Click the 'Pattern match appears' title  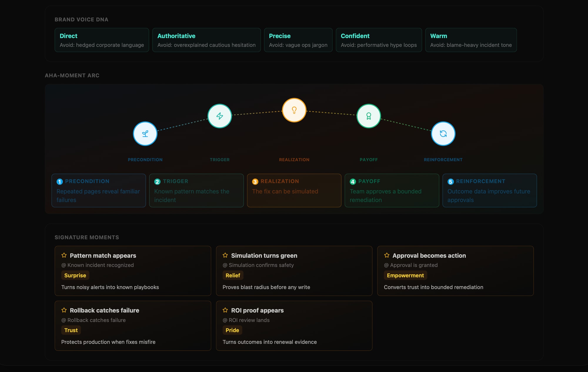(103, 256)
